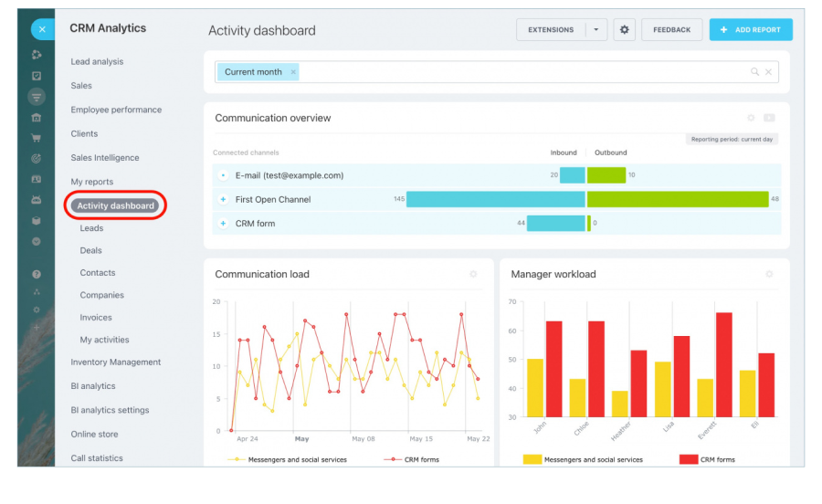822x504 pixels.
Task: Open Communication overview widget settings gear
Action: tap(751, 118)
